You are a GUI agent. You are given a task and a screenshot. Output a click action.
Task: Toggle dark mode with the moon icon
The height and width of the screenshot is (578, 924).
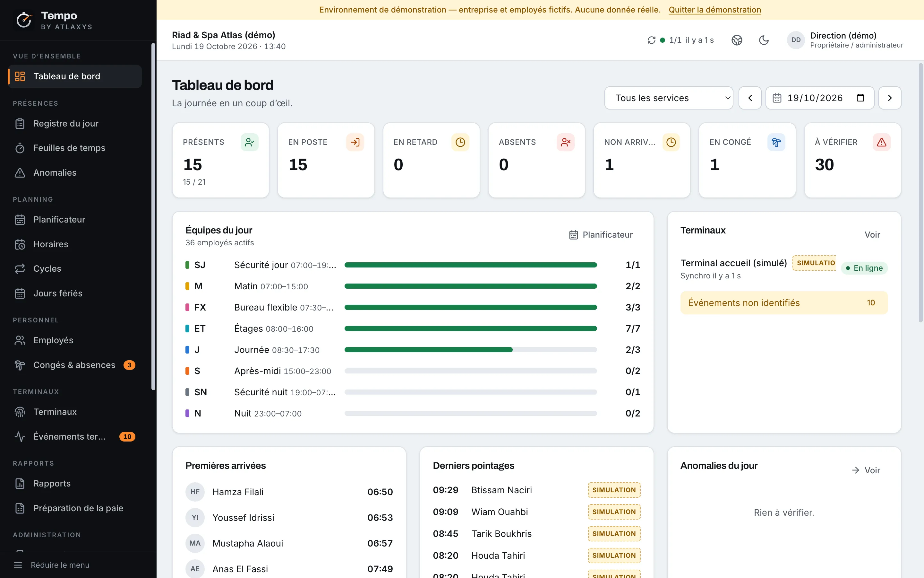pos(764,40)
